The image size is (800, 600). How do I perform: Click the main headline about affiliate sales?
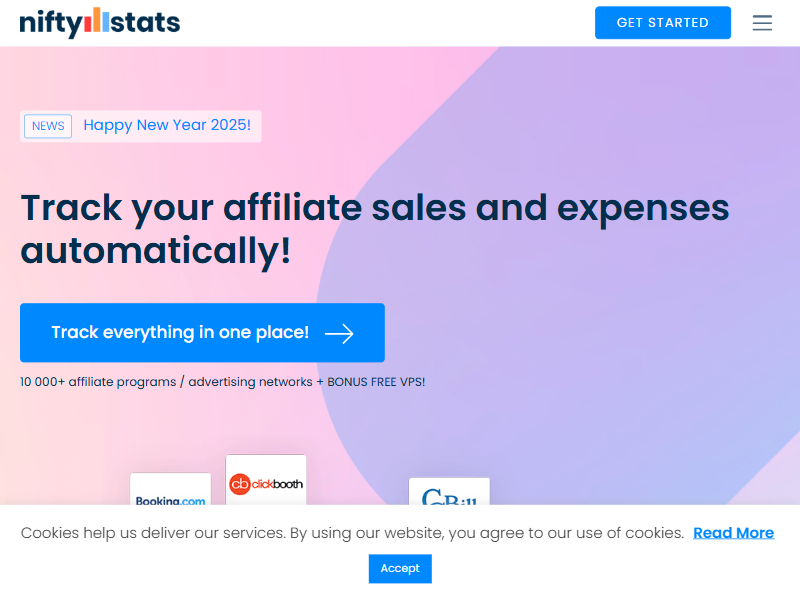375,208
